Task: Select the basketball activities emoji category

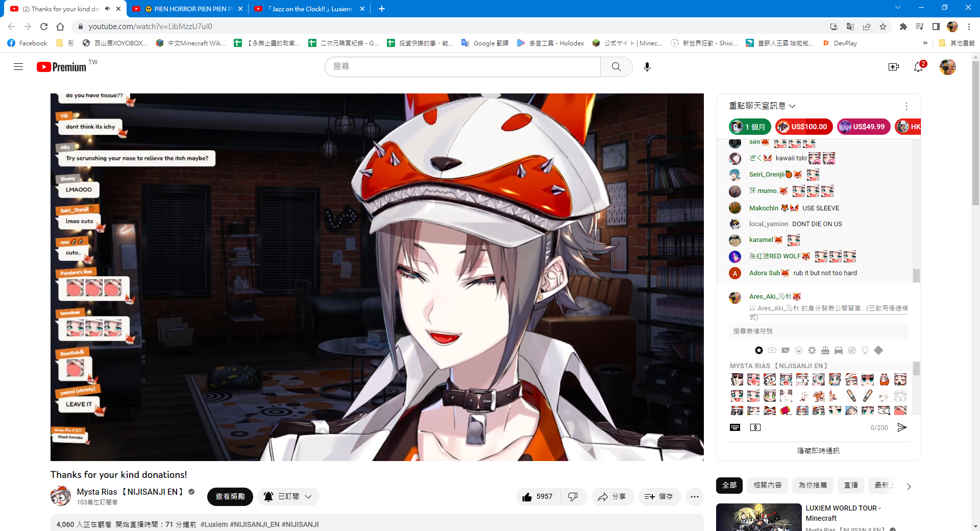Action: [x=852, y=350]
